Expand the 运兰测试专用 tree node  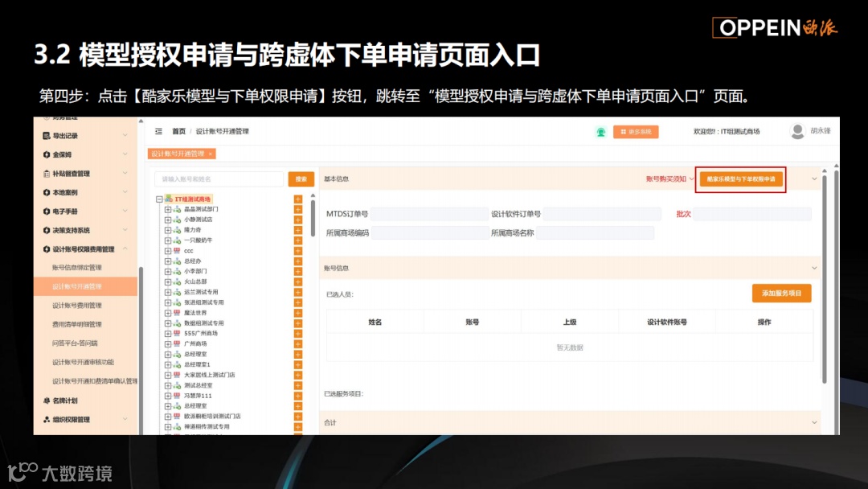168,292
